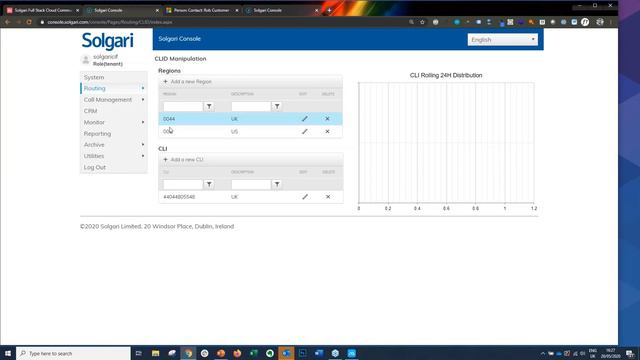Click the Solgari logo
640x360 pixels.
(x=107, y=41)
